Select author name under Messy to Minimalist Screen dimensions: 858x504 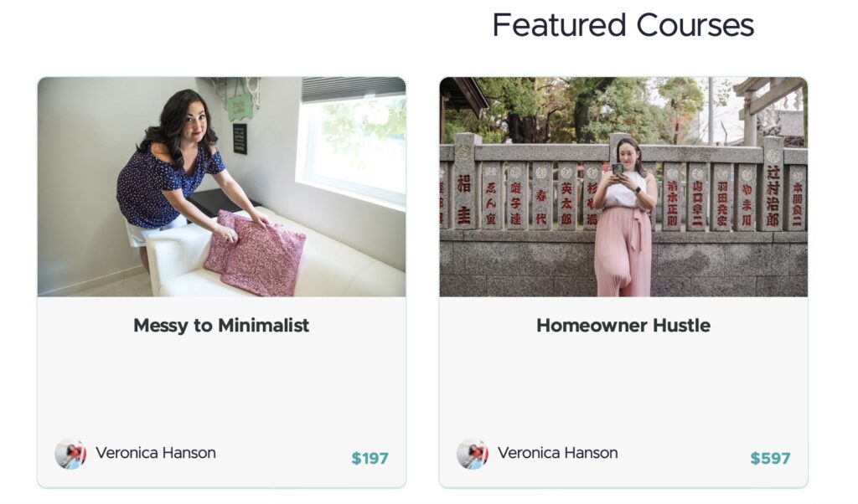tap(156, 453)
